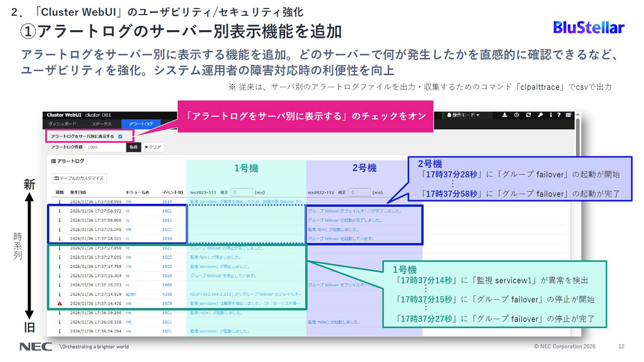The width and height of the screenshot is (644, 362).
Task: Click info icon of row 17:37:35.040
Action: click(x=60, y=229)
